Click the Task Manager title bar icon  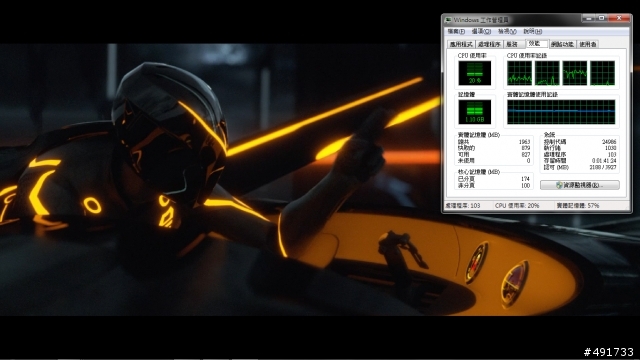pyautogui.click(x=448, y=20)
